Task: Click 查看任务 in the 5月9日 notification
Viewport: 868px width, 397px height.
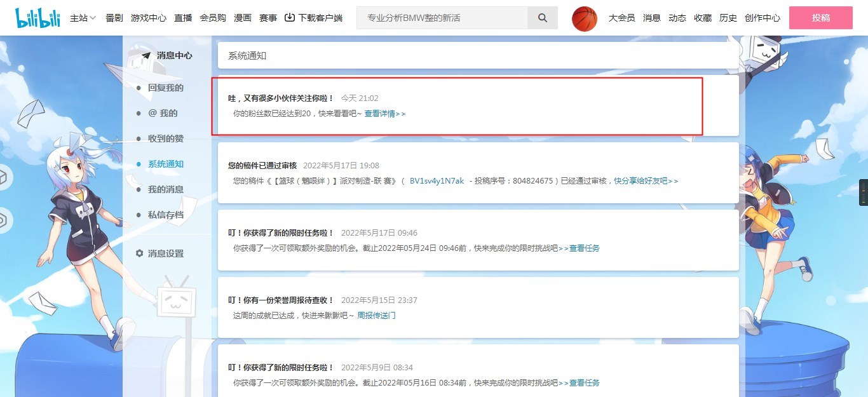Action: 585,383
